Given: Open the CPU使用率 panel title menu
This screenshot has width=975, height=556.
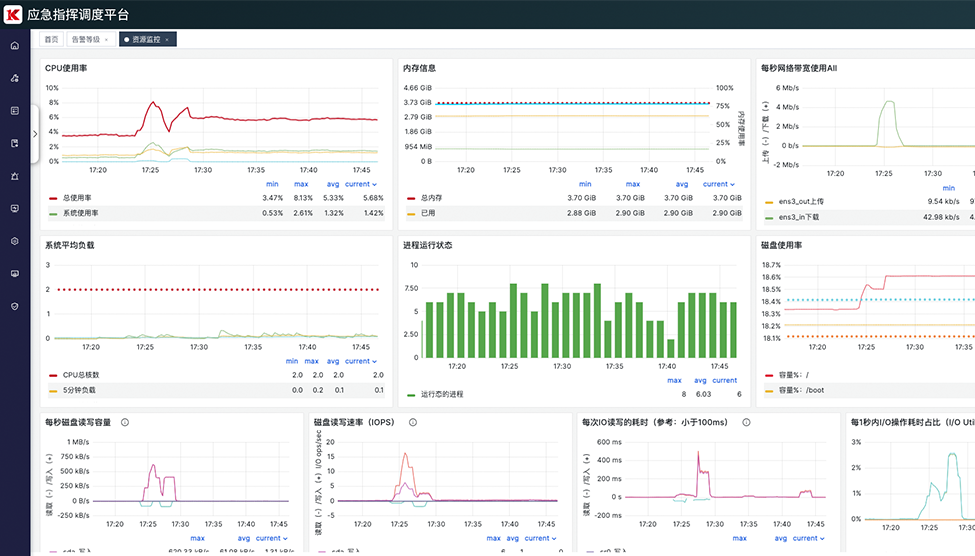Looking at the screenshot, I should [x=66, y=68].
